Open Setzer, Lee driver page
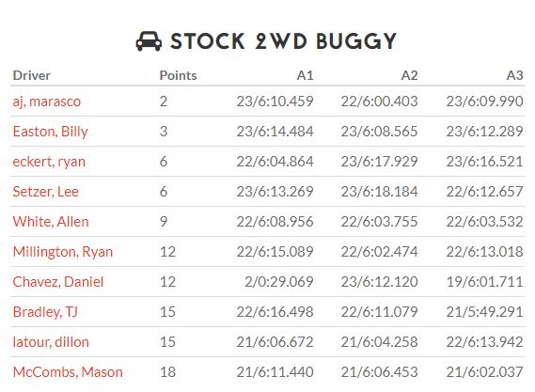Image resolution: width=535 pixels, height=392 pixels. coord(46,192)
